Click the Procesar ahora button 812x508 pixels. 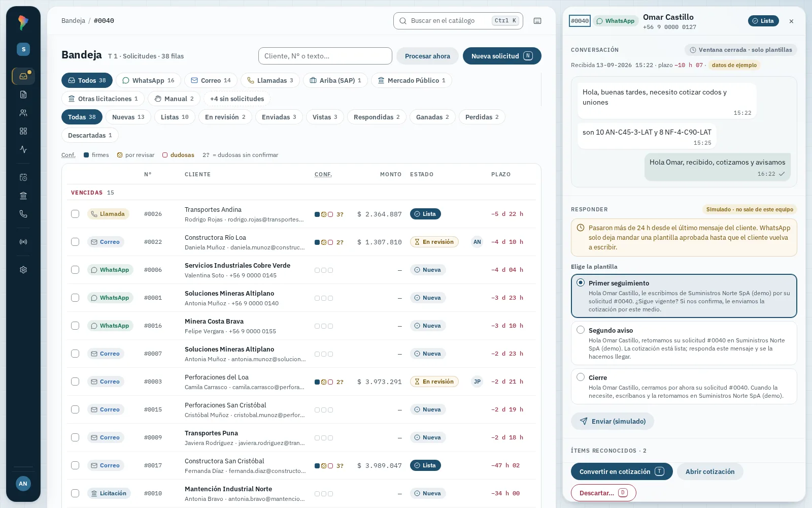427,56
